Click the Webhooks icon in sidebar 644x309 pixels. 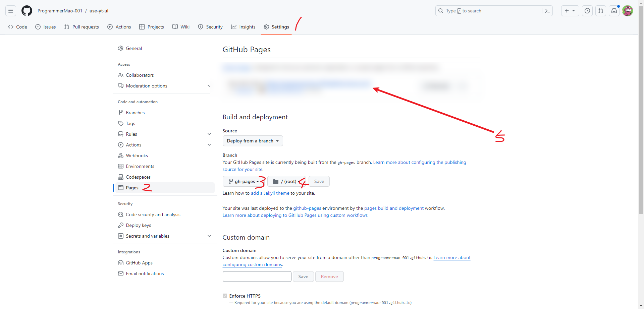[121, 156]
